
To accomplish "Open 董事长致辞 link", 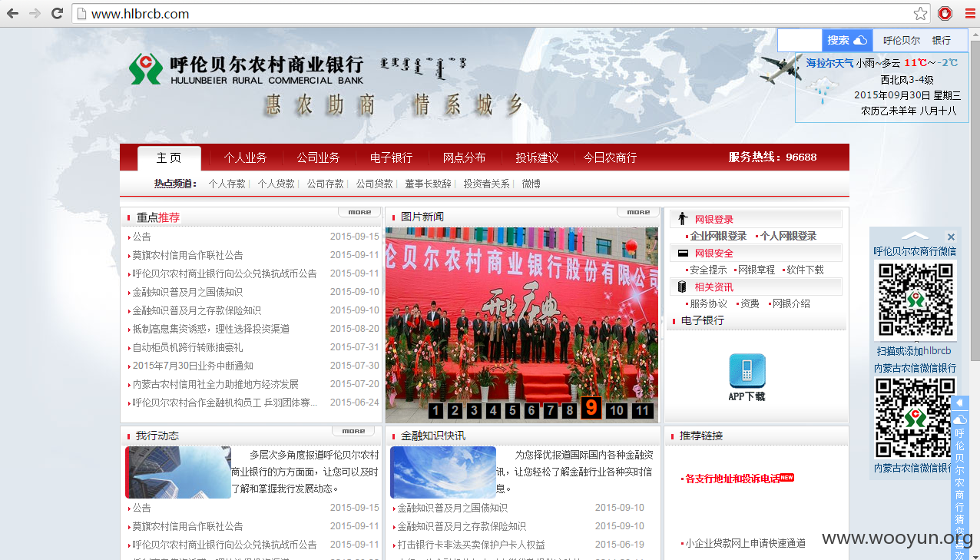I will pyautogui.click(x=428, y=184).
